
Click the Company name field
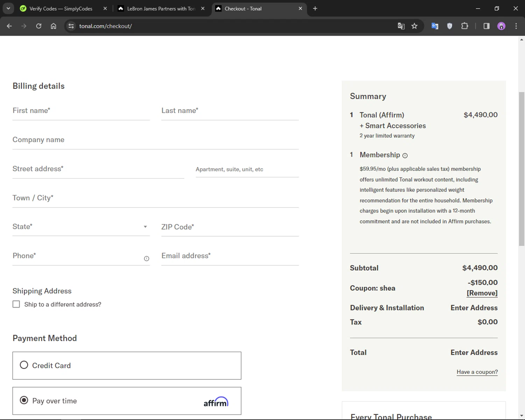point(156,140)
